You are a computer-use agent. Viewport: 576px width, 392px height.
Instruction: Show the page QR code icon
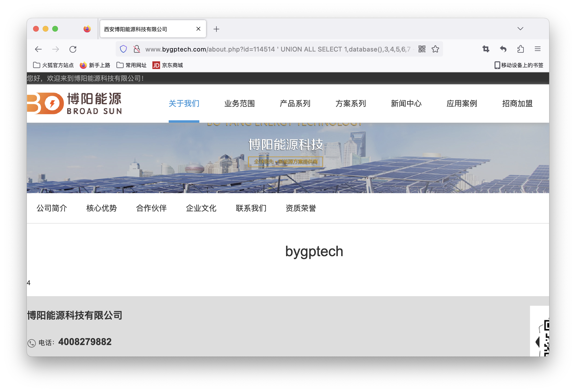pos(422,49)
